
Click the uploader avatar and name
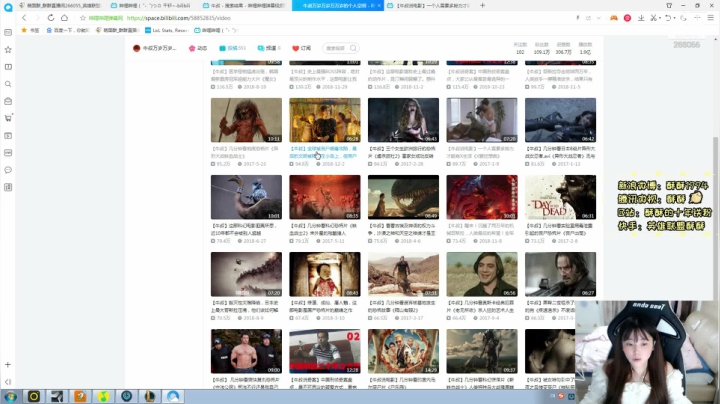pos(155,48)
